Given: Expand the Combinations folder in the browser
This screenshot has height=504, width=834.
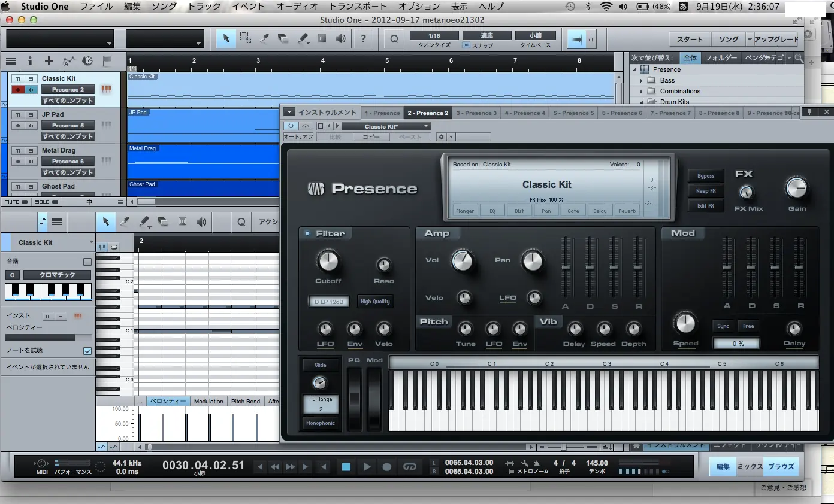Looking at the screenshot, I should [x=641, y=91].
